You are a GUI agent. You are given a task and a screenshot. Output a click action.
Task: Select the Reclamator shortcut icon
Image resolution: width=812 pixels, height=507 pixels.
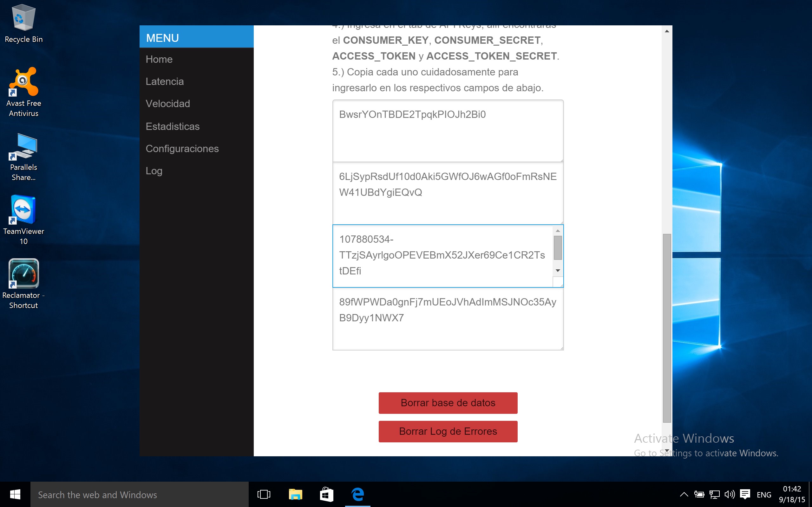point(23,284)
